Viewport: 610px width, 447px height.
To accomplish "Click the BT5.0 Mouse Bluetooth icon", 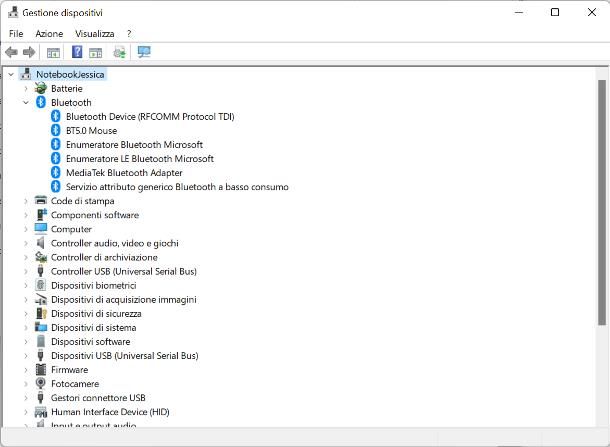I will click(x=56, y=130).
